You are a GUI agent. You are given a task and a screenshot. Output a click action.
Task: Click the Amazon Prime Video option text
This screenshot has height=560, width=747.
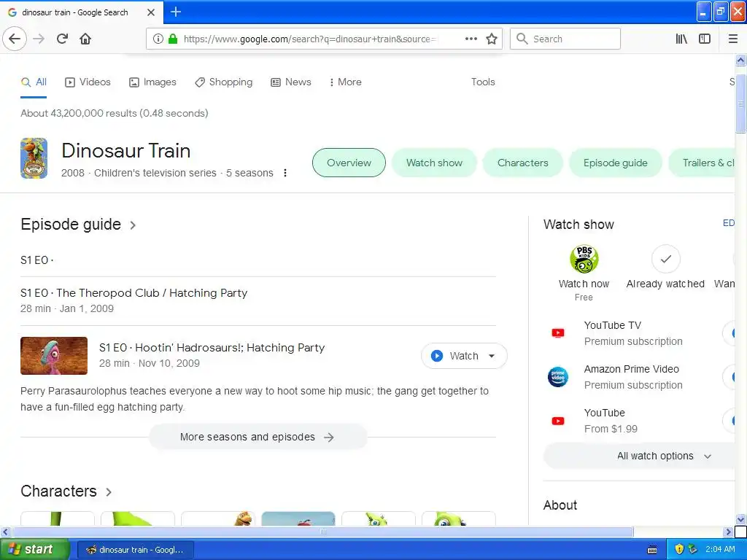633,377
